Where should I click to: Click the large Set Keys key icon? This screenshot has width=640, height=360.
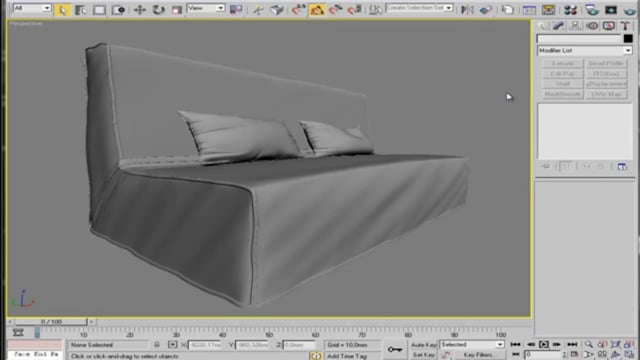[394, 349]
